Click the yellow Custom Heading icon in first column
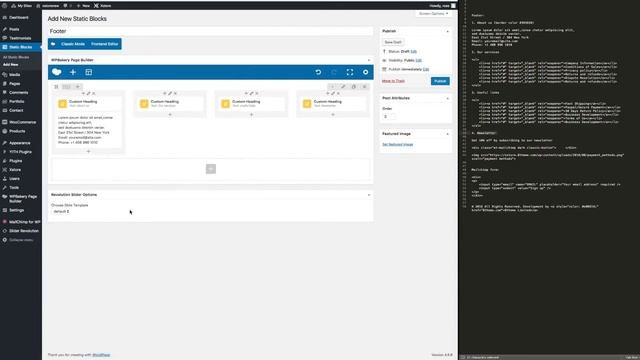Image resolution: width=640 pixels, height=360 pixels. click(62, 104)
